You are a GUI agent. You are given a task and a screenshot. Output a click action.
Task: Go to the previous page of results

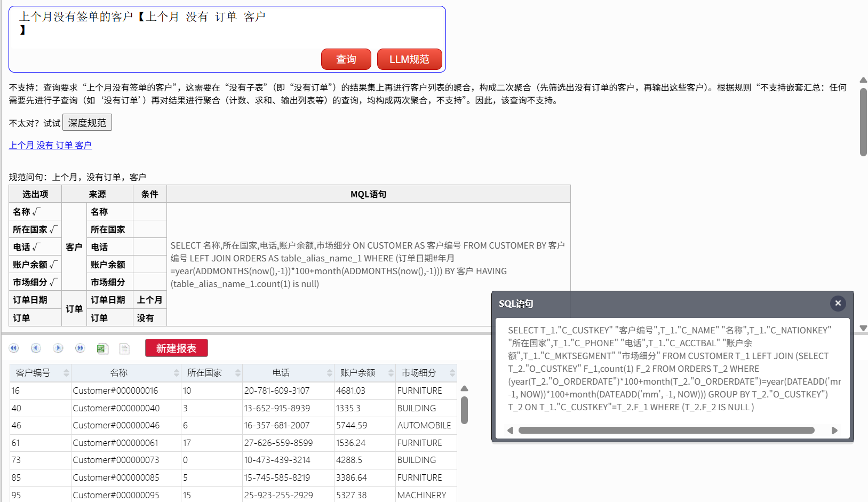pyautogui.click(x=36, y=348)
